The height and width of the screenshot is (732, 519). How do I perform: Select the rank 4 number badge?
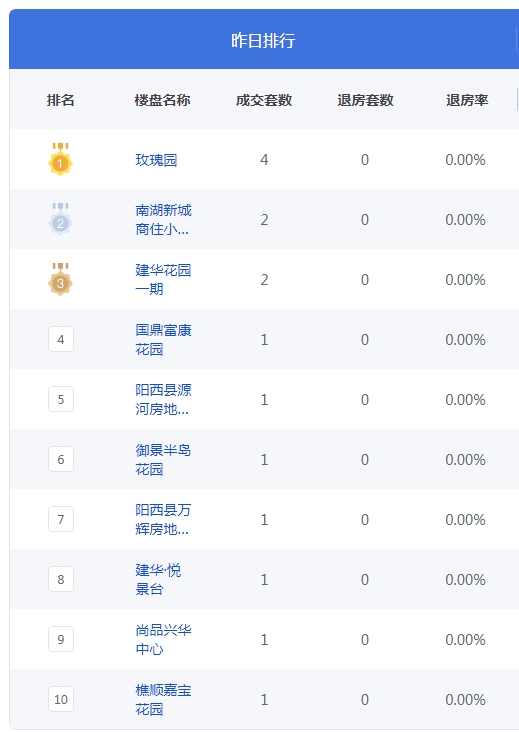pyautogui.click(x=61, y=339)
